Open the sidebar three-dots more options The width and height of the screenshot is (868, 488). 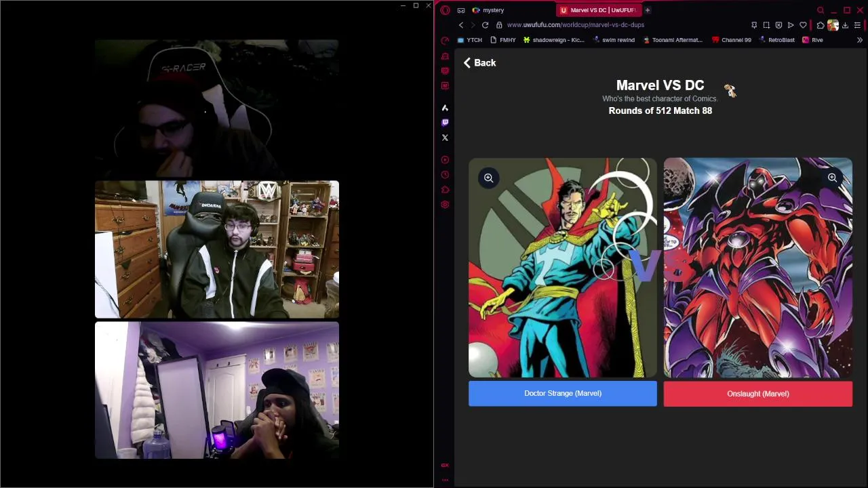point(445,480)
